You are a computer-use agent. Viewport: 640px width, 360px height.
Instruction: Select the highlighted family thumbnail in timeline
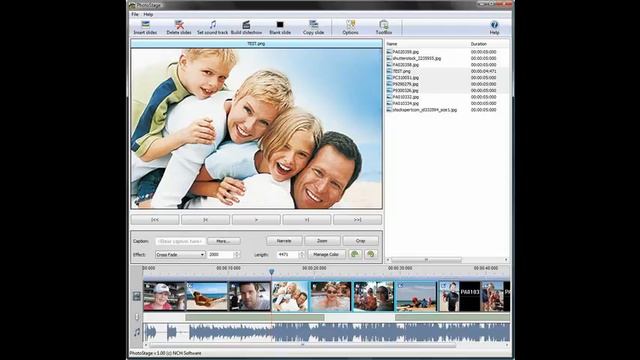(x=290, y=296)
